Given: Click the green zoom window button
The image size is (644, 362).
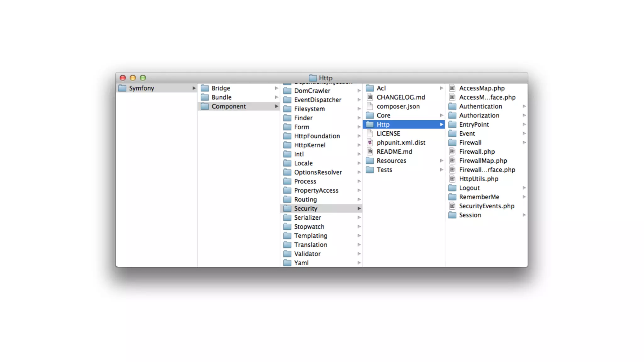Looking at the screenshot, I should [143, 78].
